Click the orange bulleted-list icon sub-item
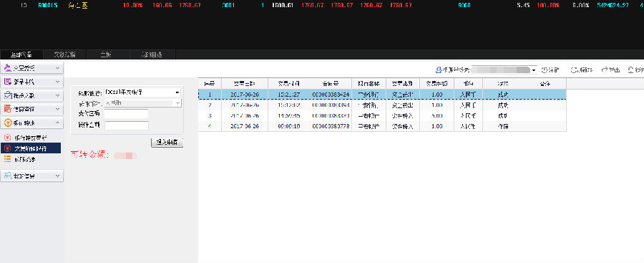This screenshot has width=644, height=263. point(7,159)
